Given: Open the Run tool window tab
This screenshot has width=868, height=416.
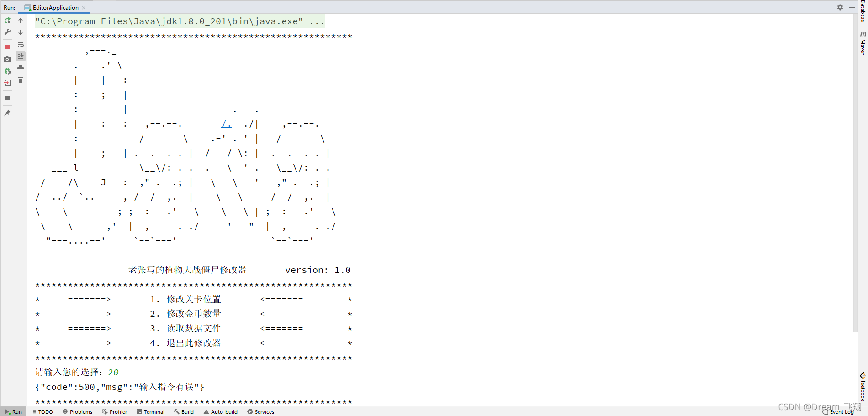Looking at the screenshot, I should tap(13, 412).
